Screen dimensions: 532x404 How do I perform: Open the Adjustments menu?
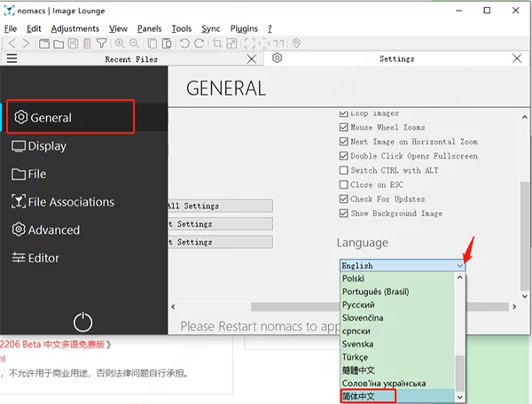75,28
